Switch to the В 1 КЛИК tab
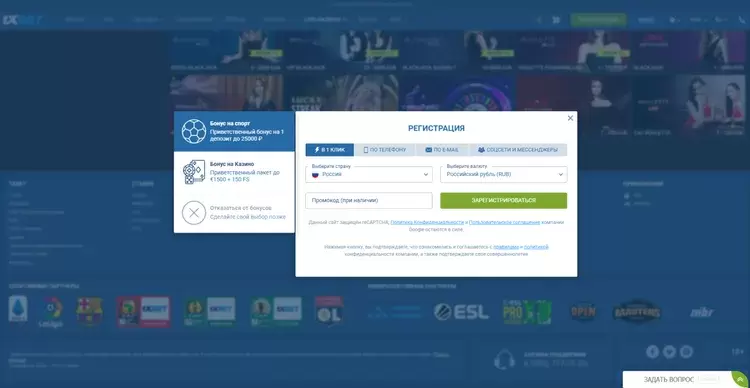The height and width of the screenshot is (388, 750). [x=330, y=150]
